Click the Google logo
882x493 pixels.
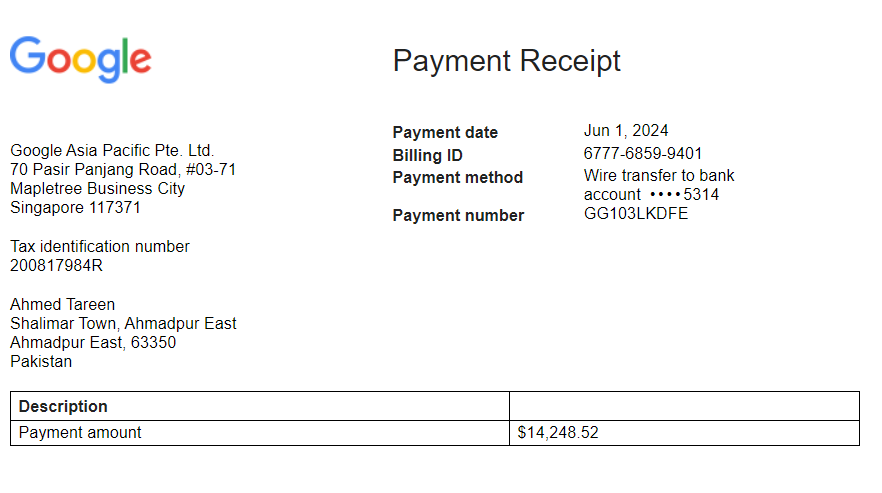(80, 59)
